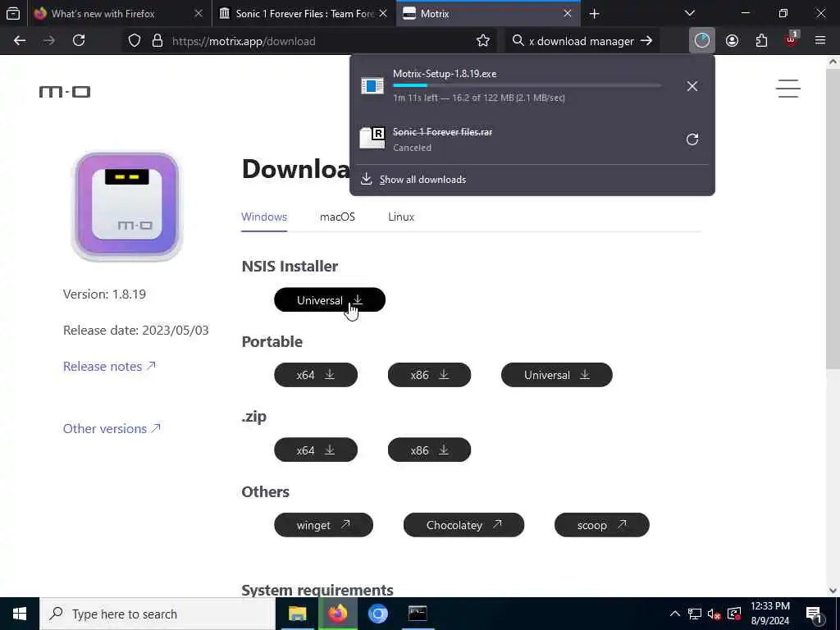Open a new browser tab

[x=594, y=14]
